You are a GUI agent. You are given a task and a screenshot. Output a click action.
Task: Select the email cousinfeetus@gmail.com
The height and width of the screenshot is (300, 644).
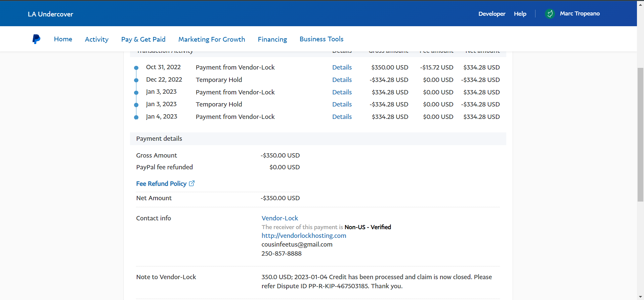(x=297, y=244)
